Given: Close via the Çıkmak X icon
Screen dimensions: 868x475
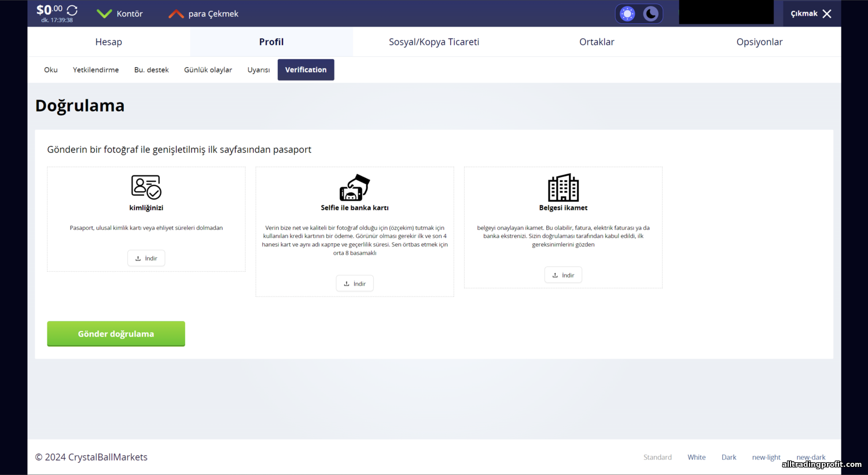Looking at the screenshot, I should tap(827, 14).
